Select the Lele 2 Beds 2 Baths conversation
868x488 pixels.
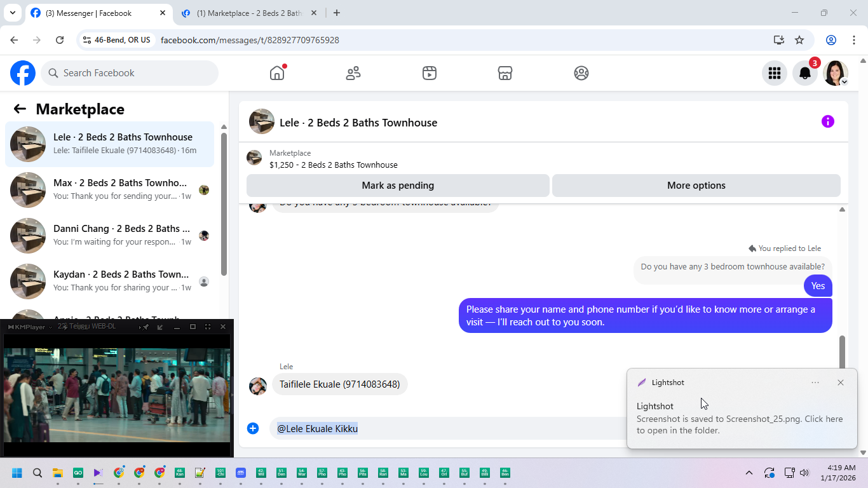pos(109,144)
